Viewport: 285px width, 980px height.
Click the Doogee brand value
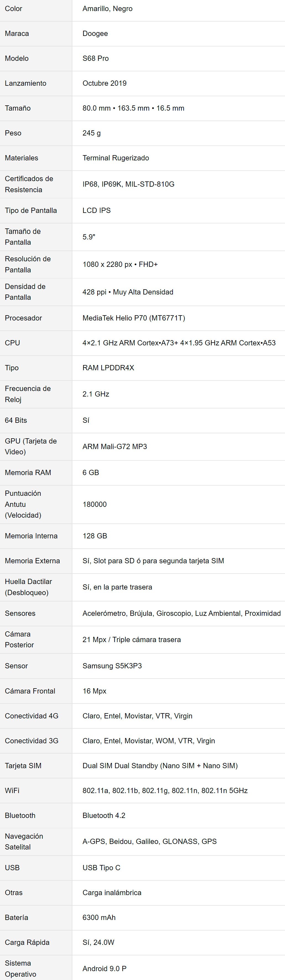95,33
